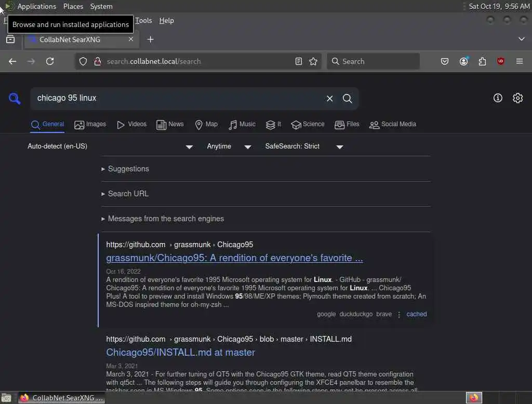The height and width of the screenshot is (404, 532).
Task: Reload the current page
Action: (50, 61)
